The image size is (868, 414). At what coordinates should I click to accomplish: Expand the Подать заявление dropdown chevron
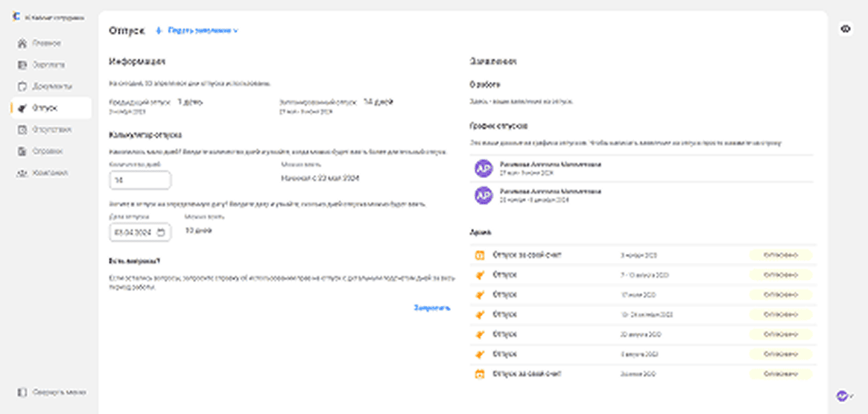(235, 31)
